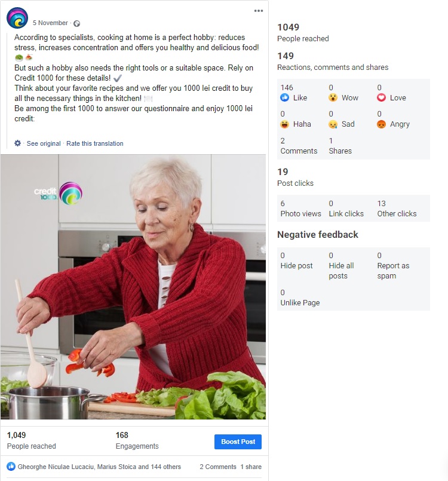Viewport: 448px width, 481px height.
Task: Click the Love heart reaction icon
Action: [x=381, y=97]
